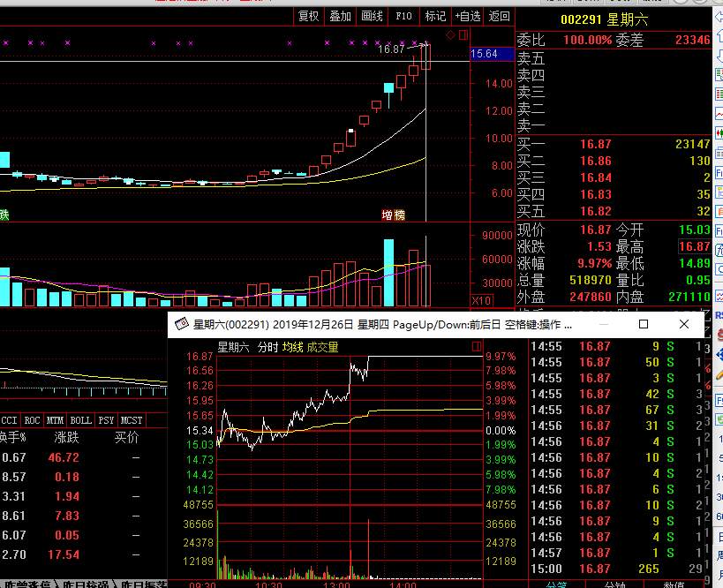The height and width of the screenshot is (588, 723).
Task: Click the 榜 marker under the K-line chart
Action: pyautogui.click(x=399, y=215)
